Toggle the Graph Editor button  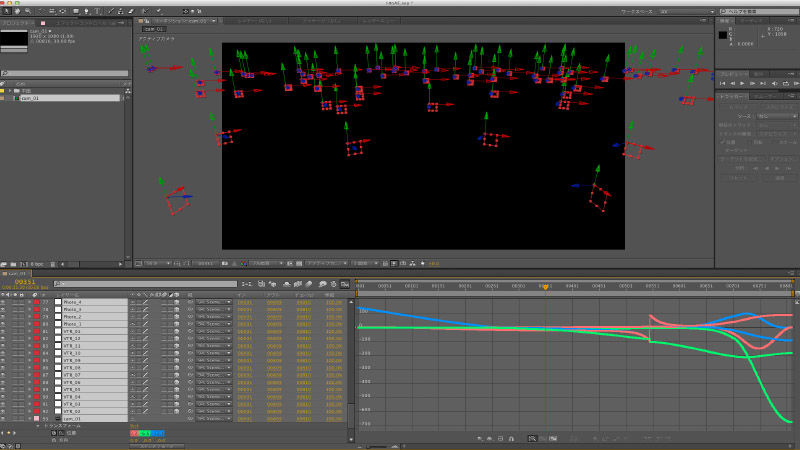(343, 284)
